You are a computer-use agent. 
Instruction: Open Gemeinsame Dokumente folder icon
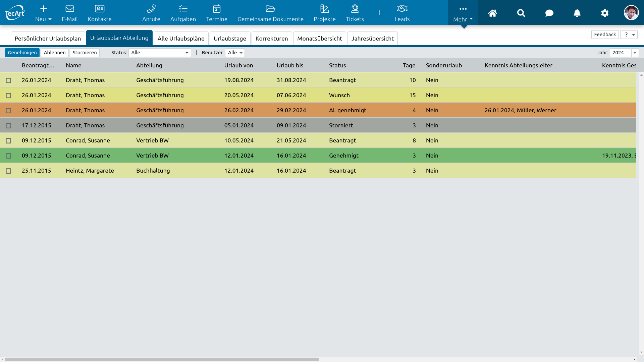click(270, 9)
